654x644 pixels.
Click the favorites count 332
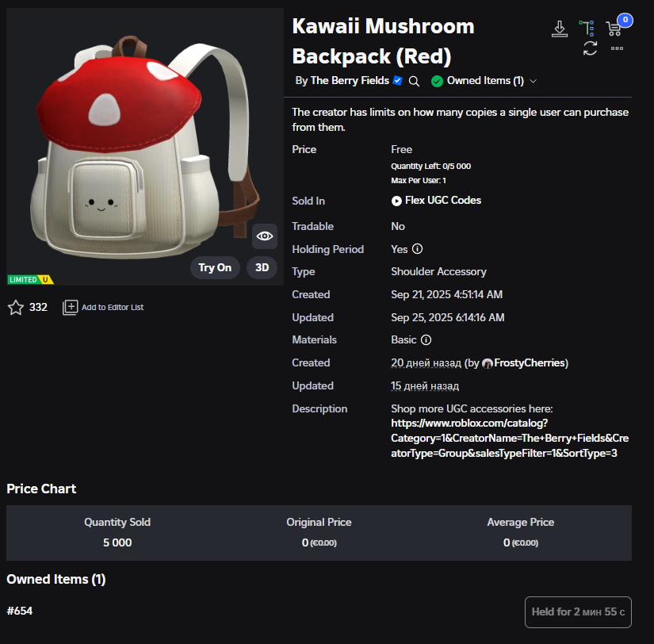38,307
